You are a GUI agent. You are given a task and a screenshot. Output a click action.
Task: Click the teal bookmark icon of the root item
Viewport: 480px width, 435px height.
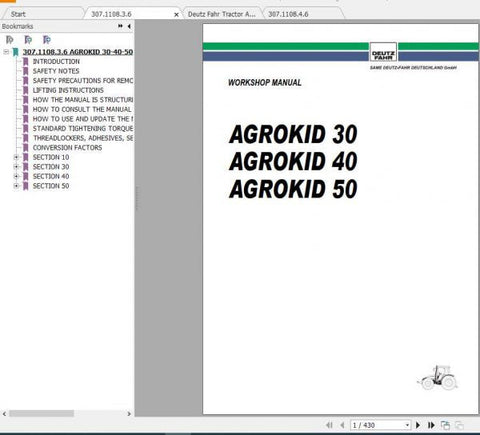pyautogui.click(x=15, y=52)
